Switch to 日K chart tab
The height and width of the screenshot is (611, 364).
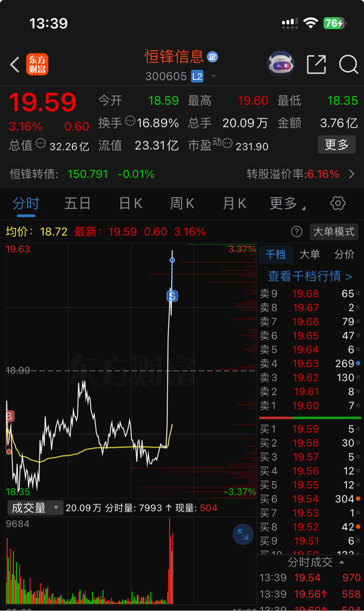[130, 204]
